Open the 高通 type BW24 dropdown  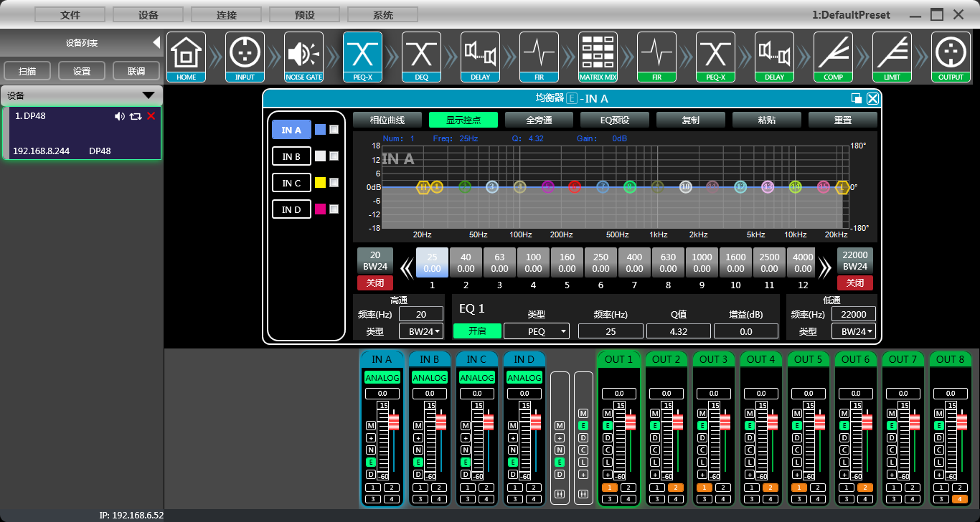pyautogui.click(x=421, y=331)
